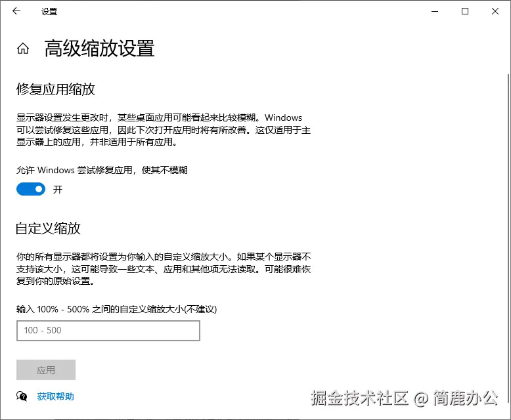Click the 高级缩放设置 page title
Image resolution: width=511 pixels, height=420 pixels.
point(99,49)
